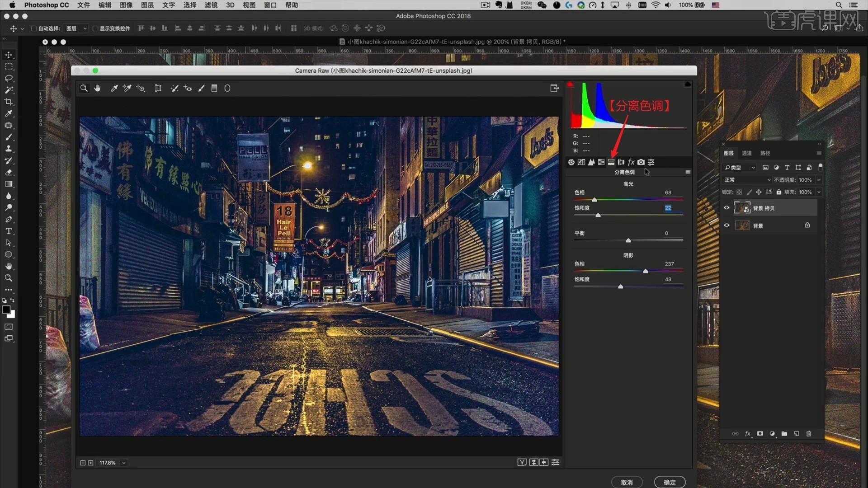Toggle shadow clipping warning in histogram
868x488 pixels.
[x=570, y=84]
